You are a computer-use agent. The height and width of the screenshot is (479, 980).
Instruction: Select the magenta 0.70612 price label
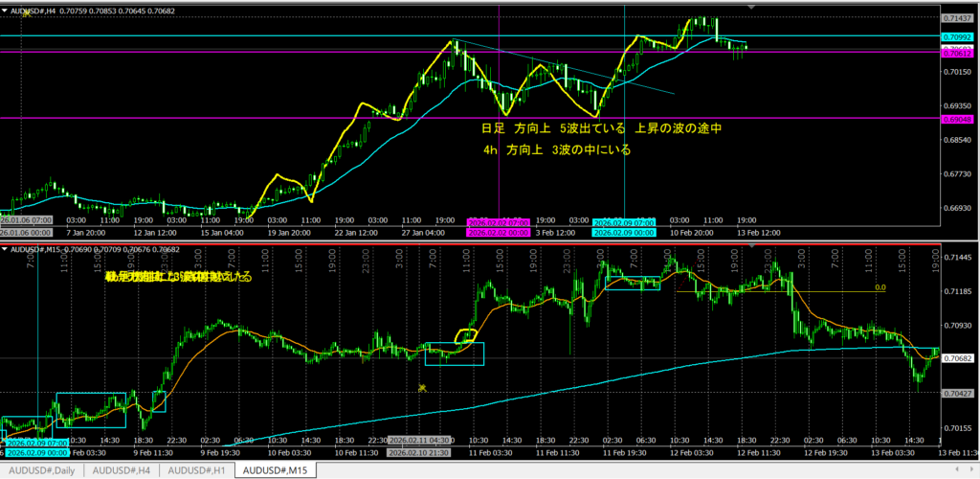(x=958, y=54)
